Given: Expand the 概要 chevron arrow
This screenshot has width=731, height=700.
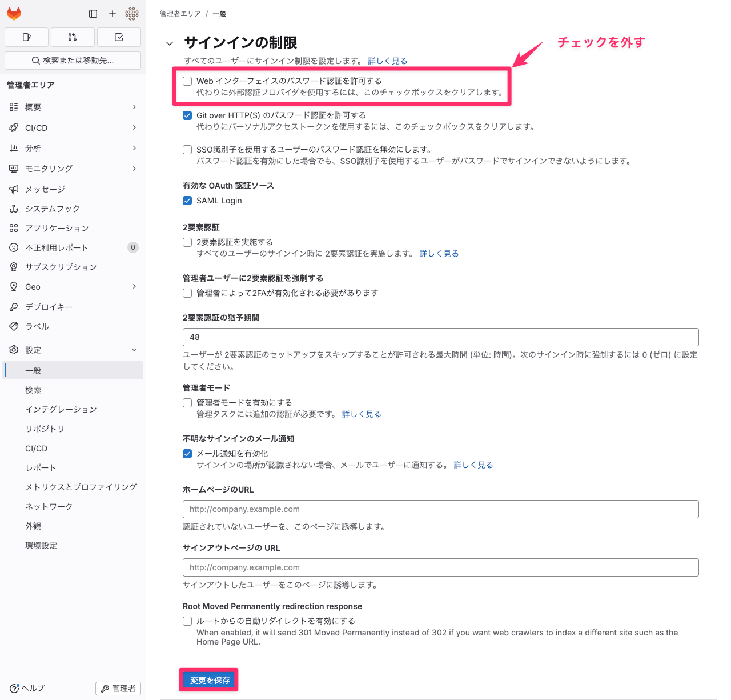Looking at the screenshot, I should (x=134, y=107).
